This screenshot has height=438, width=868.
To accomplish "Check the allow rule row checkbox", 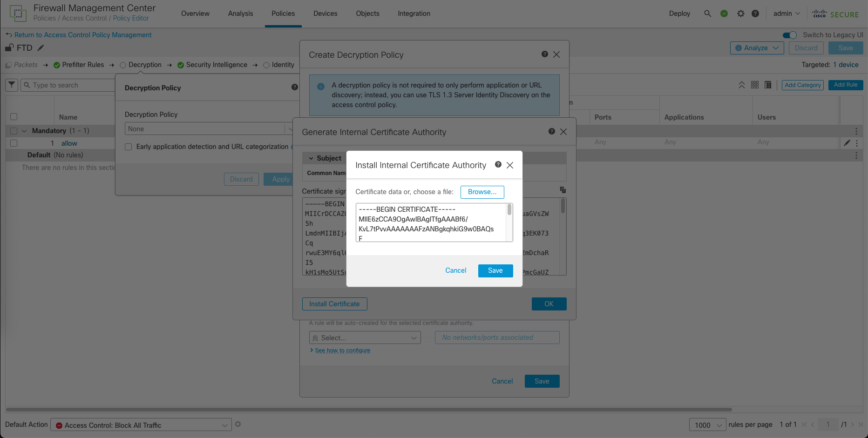I will click(x=14, y=143).
